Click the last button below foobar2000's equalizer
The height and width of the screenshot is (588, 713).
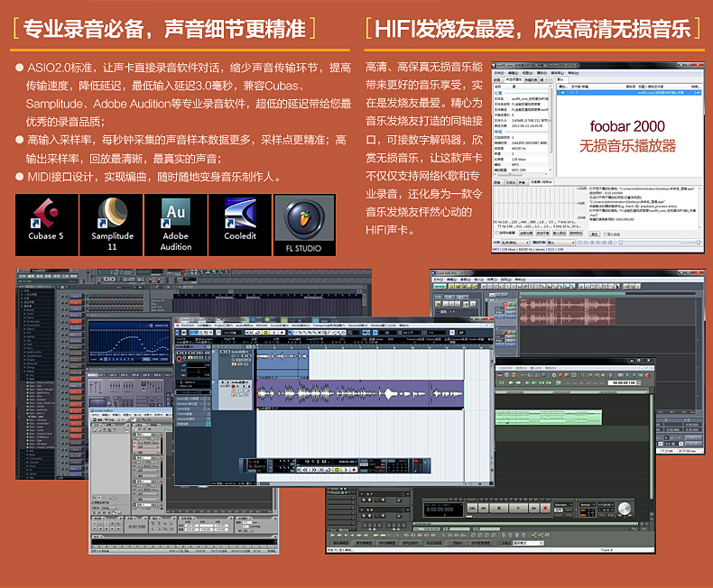click(576, 233)
